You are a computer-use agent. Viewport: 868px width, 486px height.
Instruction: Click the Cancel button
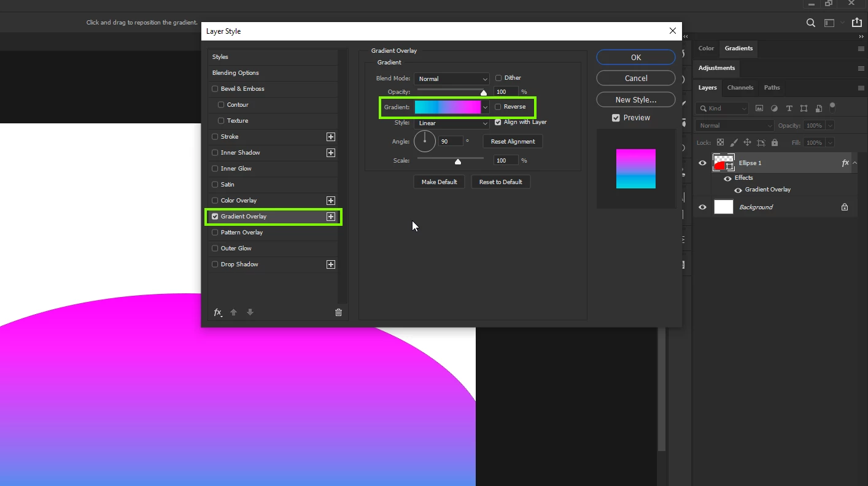pos(636,78)
